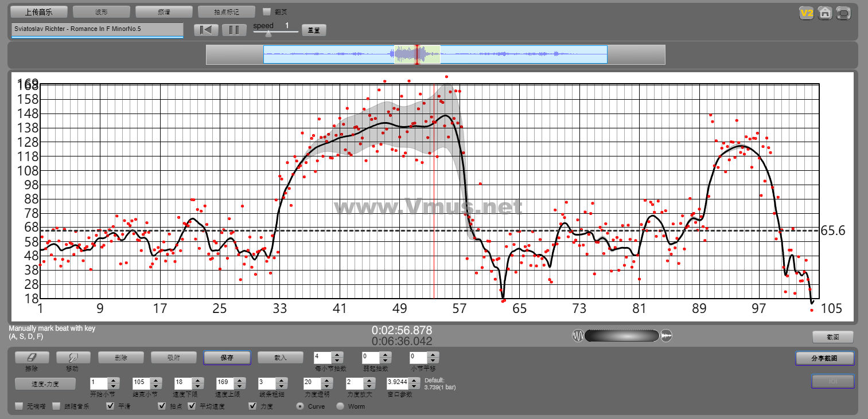Go to the home page icon
Viewport: 868px width, 419px height.
pos(825,13)
